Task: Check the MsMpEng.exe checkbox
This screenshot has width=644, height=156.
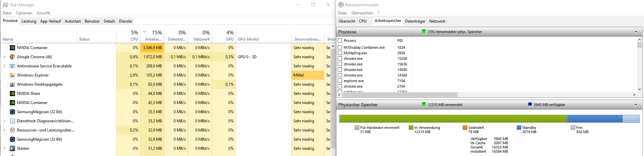Action: (340, 53)
